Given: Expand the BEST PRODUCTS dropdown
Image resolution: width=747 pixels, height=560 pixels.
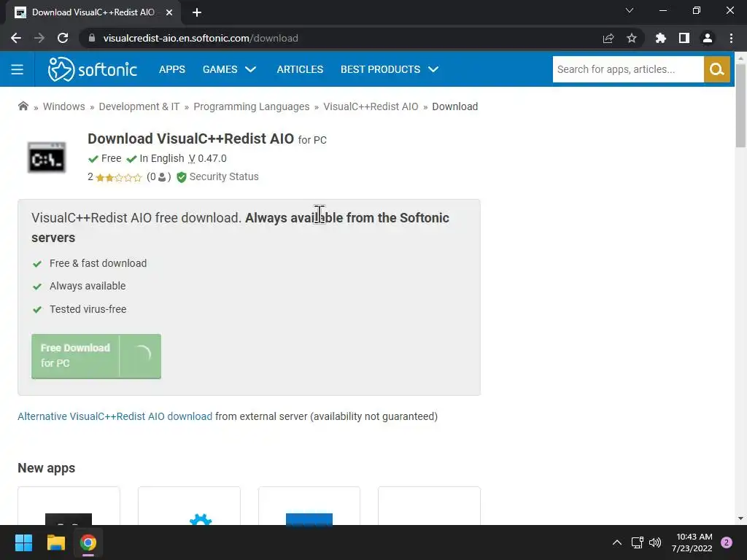Looking at the screenshot, I should (390, 69).
